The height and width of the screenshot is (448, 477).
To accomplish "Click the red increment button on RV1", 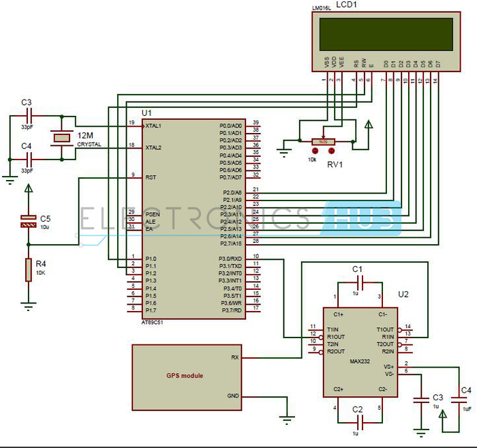I will [331, 150].
